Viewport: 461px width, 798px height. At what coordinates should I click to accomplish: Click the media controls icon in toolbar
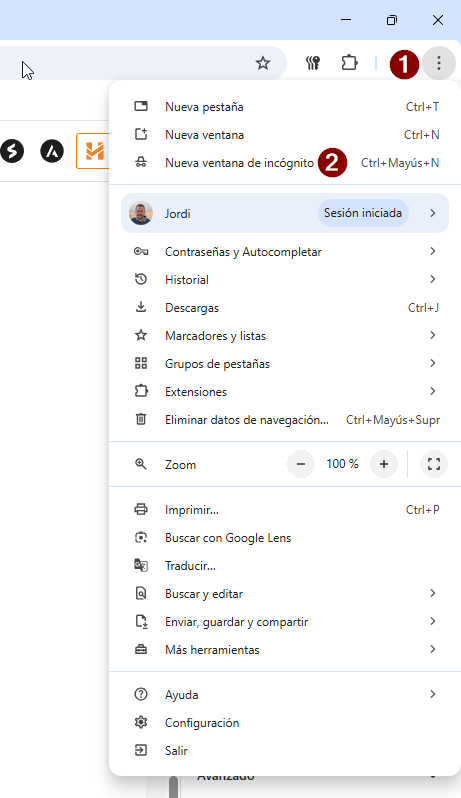(312, 63)
